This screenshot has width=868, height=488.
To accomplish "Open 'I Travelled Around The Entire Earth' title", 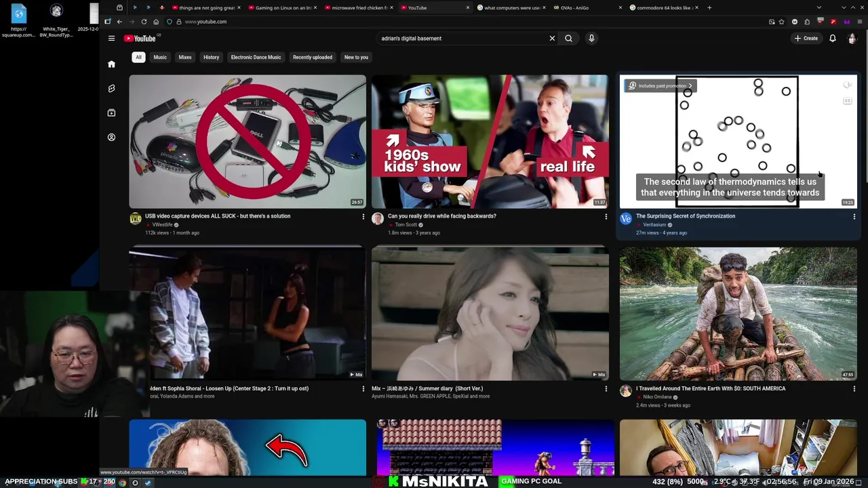I will coord(711,388).
